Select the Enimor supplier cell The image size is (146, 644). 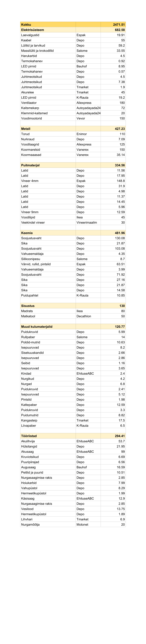click(82, 134)
